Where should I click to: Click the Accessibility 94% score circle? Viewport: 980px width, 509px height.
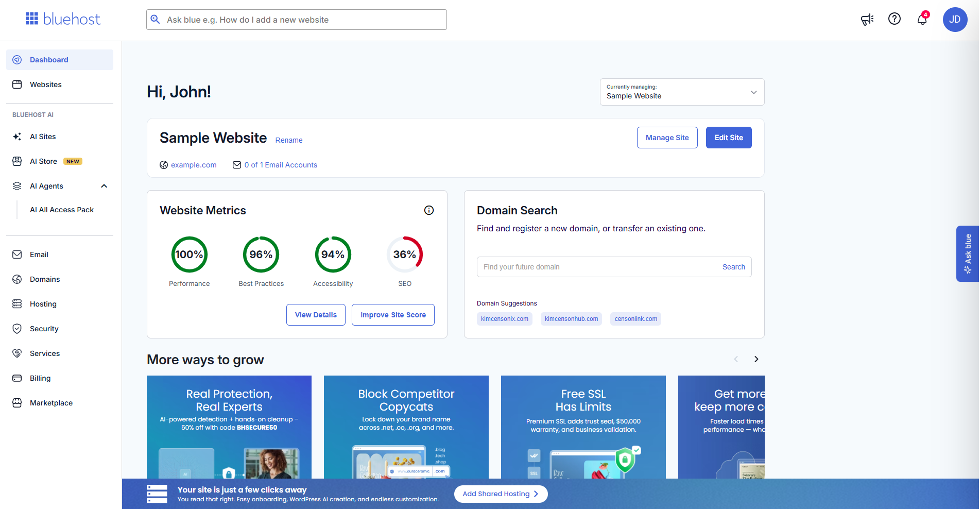(333, 254)
